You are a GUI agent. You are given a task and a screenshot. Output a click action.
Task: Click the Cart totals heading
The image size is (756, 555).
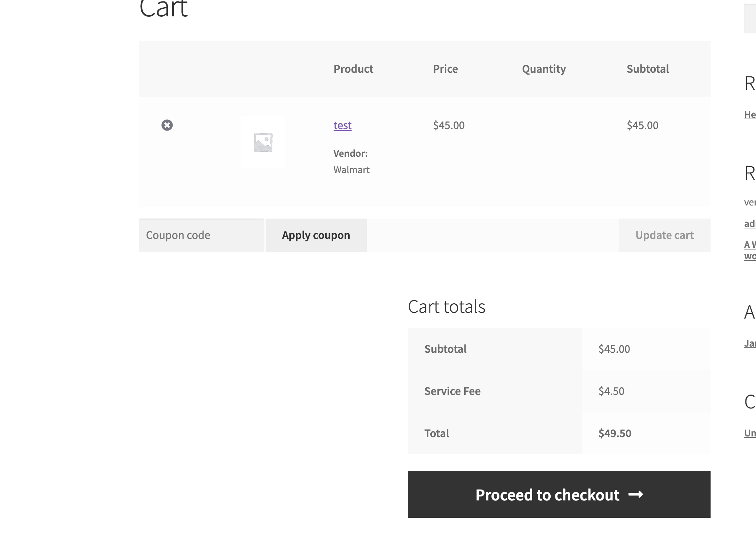447,307
